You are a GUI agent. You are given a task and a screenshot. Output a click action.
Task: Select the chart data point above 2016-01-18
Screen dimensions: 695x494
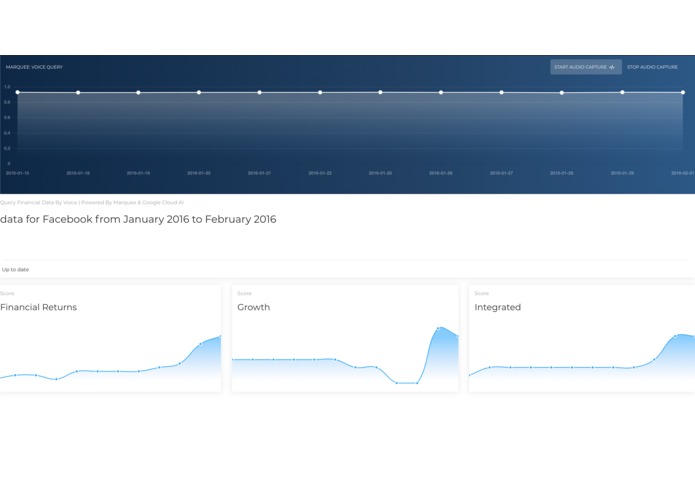pos(78,93)
